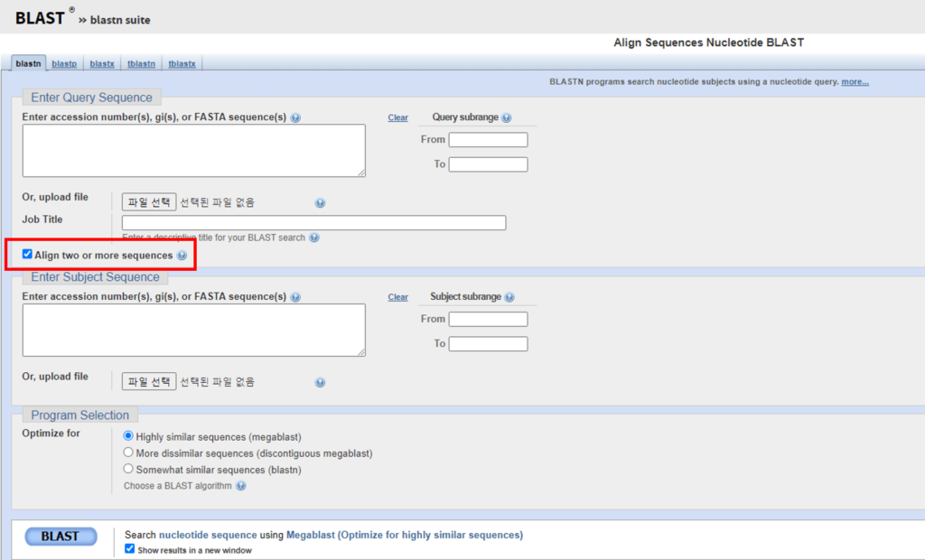Open help icon after Job Title description

pos(314,238)
